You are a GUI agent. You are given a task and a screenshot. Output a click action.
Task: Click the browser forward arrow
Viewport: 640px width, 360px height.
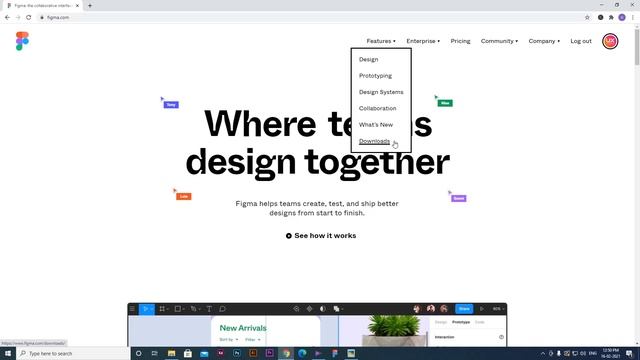[18, 18]
